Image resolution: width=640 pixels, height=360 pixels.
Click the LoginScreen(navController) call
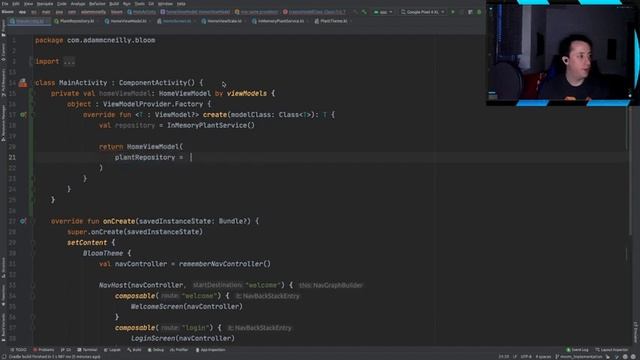pos(182,338)
